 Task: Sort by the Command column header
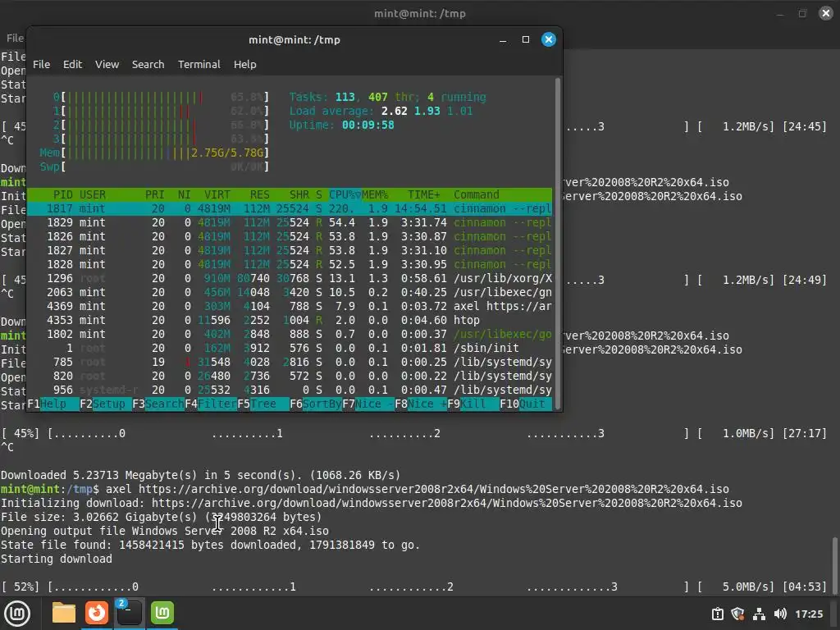click(477, 194)
